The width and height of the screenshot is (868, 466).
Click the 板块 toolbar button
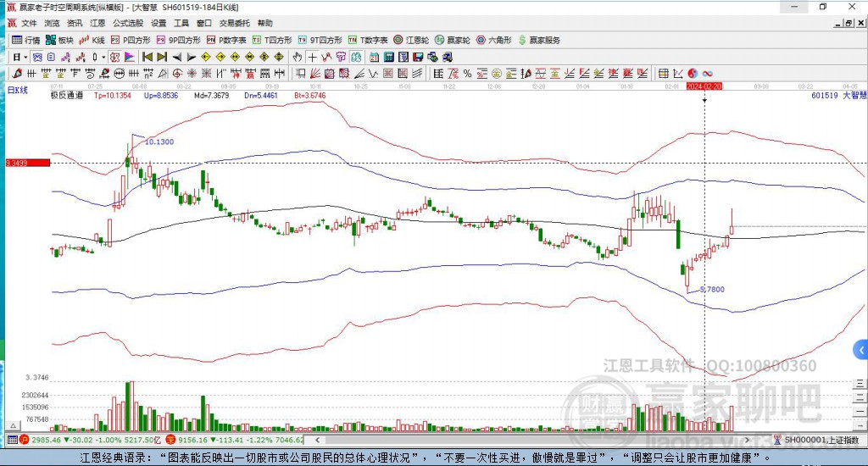(59, 41)
